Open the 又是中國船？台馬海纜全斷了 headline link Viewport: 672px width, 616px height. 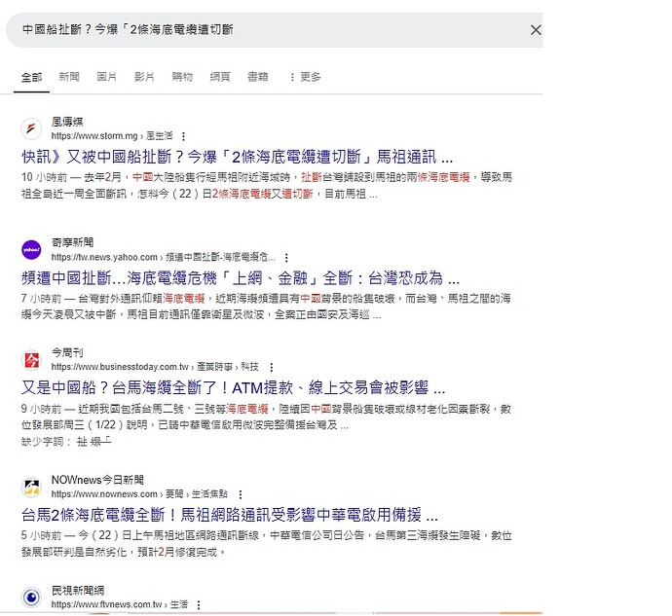(233, 387)
